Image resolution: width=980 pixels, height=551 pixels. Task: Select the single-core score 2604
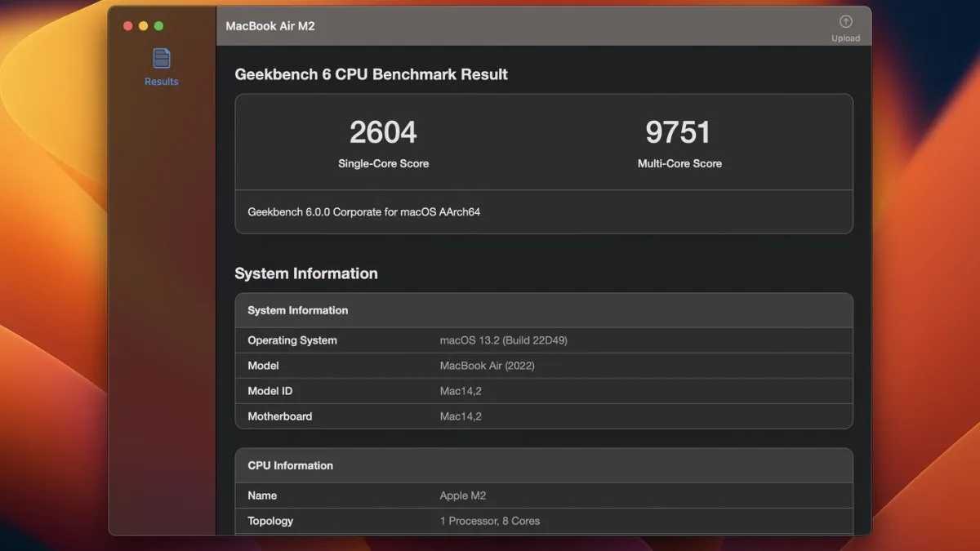[x=383, y=132]
